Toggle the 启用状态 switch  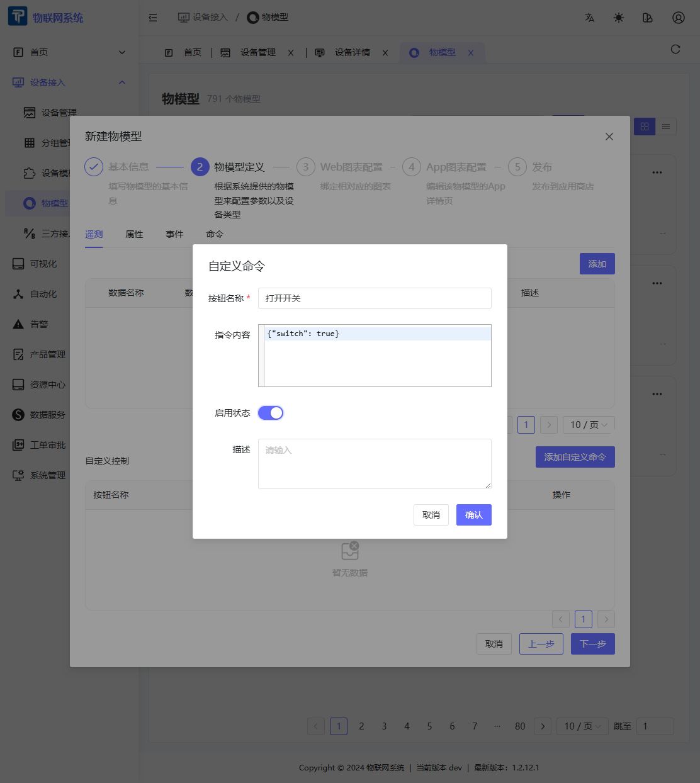(x=271, y=413)
